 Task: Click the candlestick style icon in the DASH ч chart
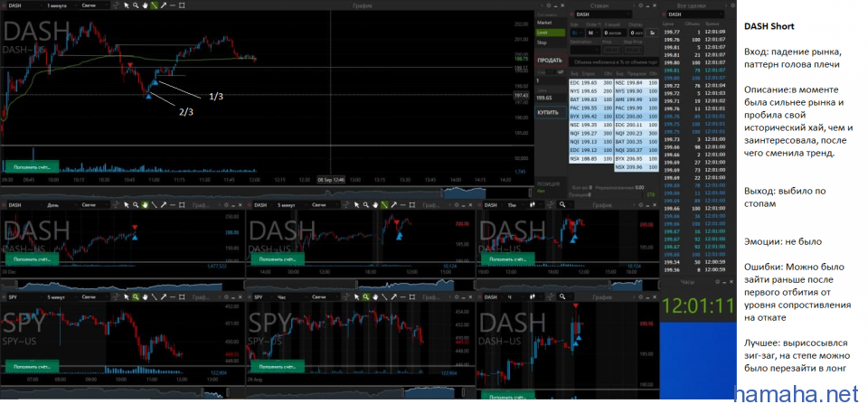pyautogui.click(x=533, y=296)
